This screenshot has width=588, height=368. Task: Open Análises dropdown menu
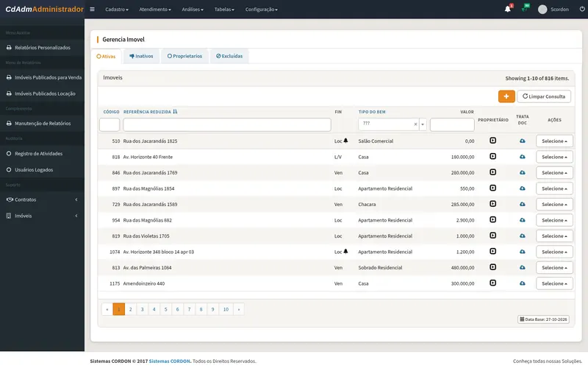193,10
